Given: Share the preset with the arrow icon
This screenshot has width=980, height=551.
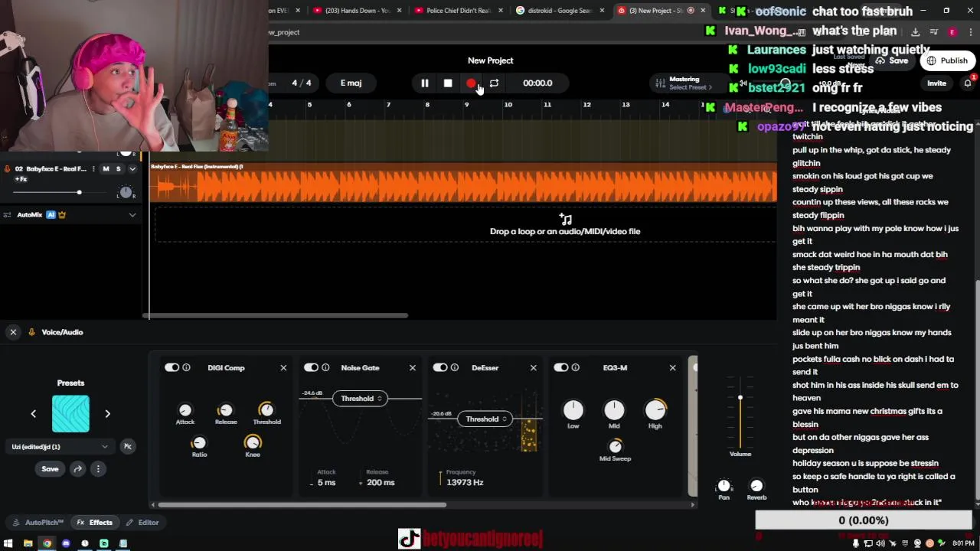Looking at the screenshot, I should point(77,468).
